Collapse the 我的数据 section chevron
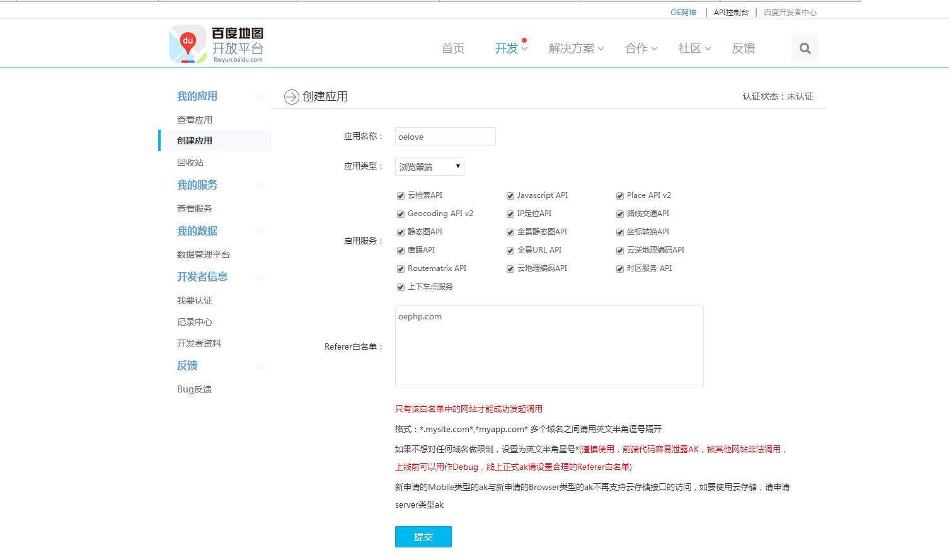The image size is (949, 560). pyautogui.click(x=260, y=232)
